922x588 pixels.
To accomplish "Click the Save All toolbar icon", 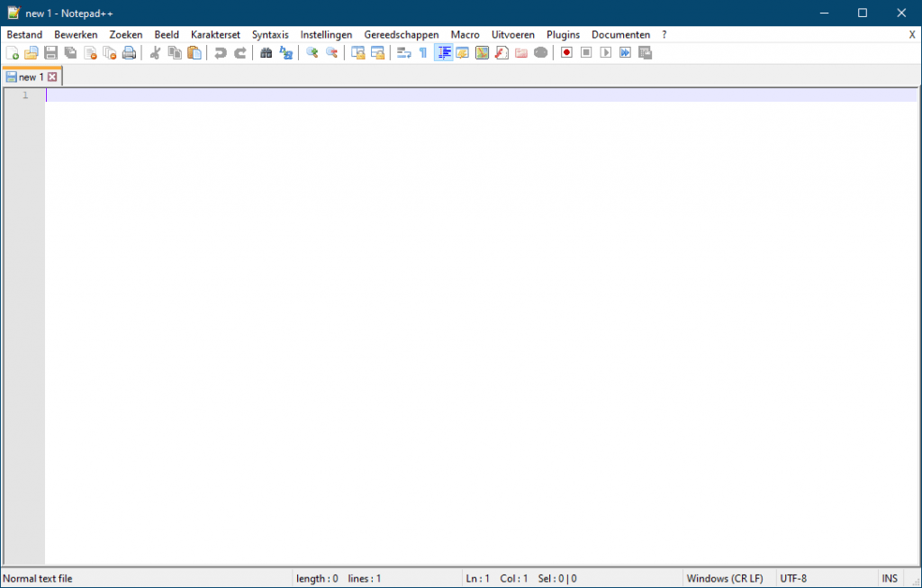I will click(x=70, y=52).
